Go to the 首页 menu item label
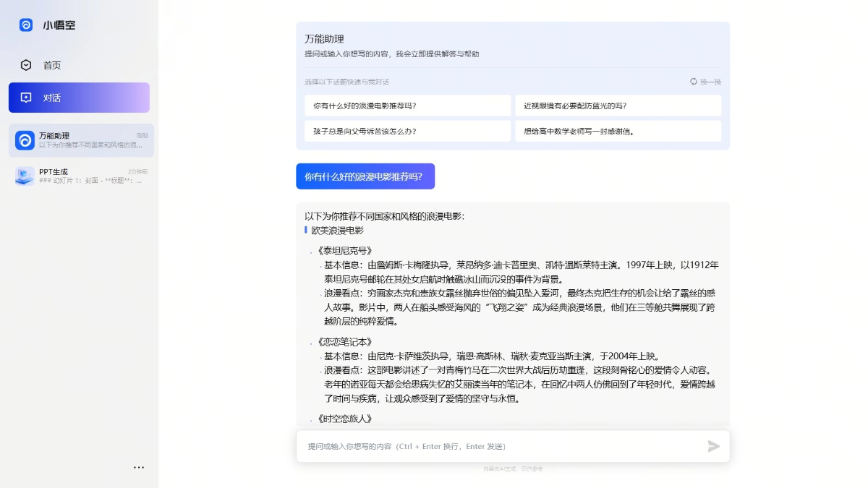 [52, 65]
